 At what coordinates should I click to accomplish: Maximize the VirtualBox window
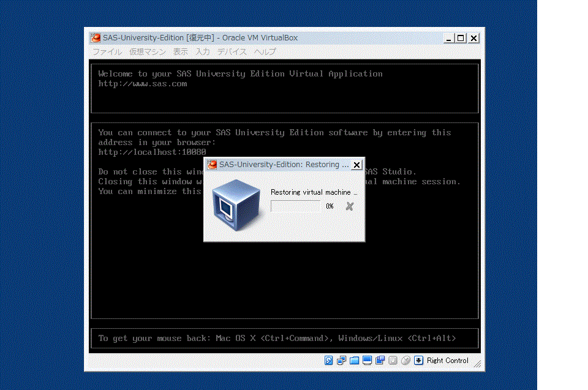point(461,38)
